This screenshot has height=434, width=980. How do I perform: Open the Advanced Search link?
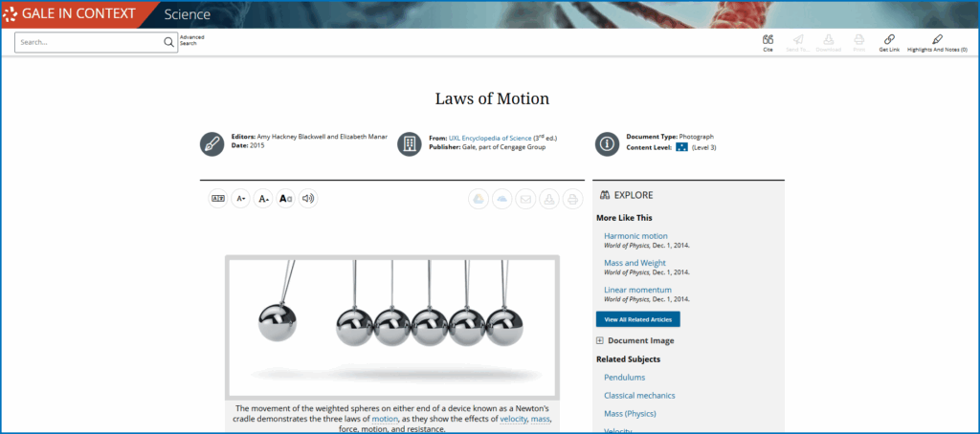pyautogui.click(x=192, y=40)
